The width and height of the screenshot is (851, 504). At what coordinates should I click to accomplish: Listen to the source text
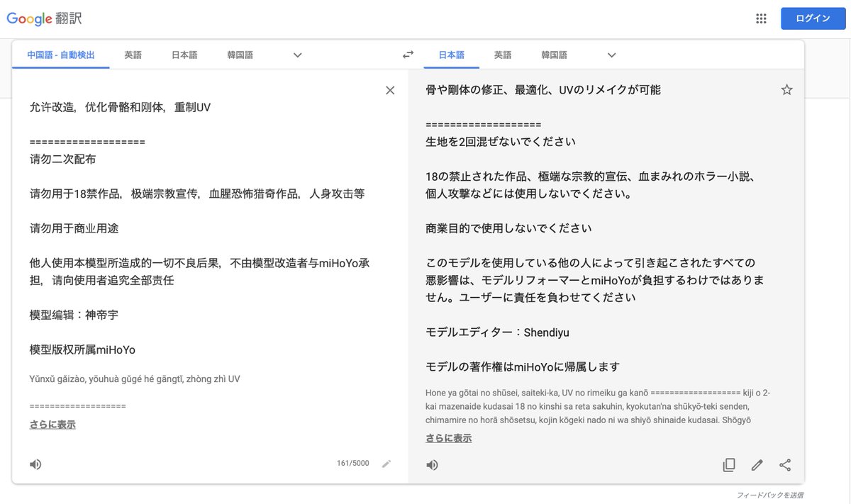pyautogui.click(x=35, y=464)
